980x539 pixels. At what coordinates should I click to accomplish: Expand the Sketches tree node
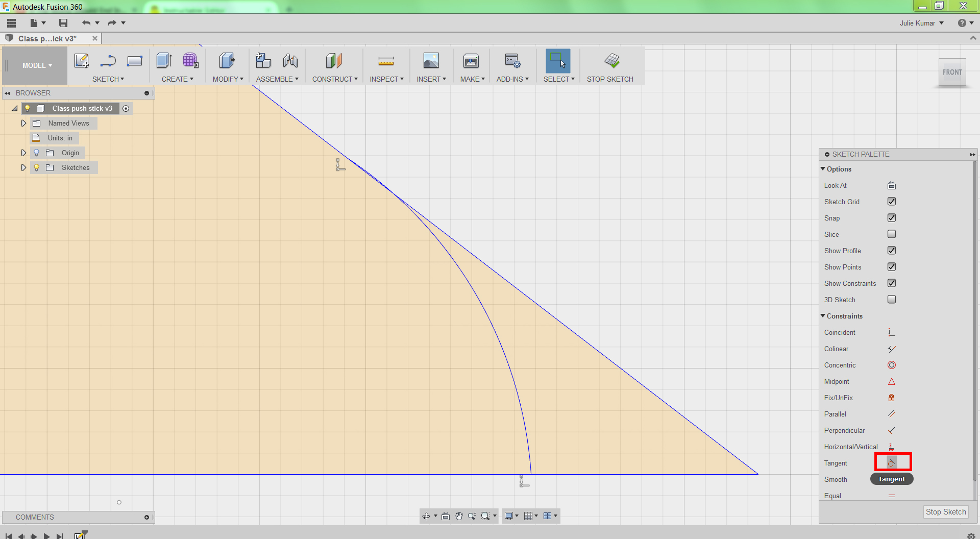coord(23,167)
